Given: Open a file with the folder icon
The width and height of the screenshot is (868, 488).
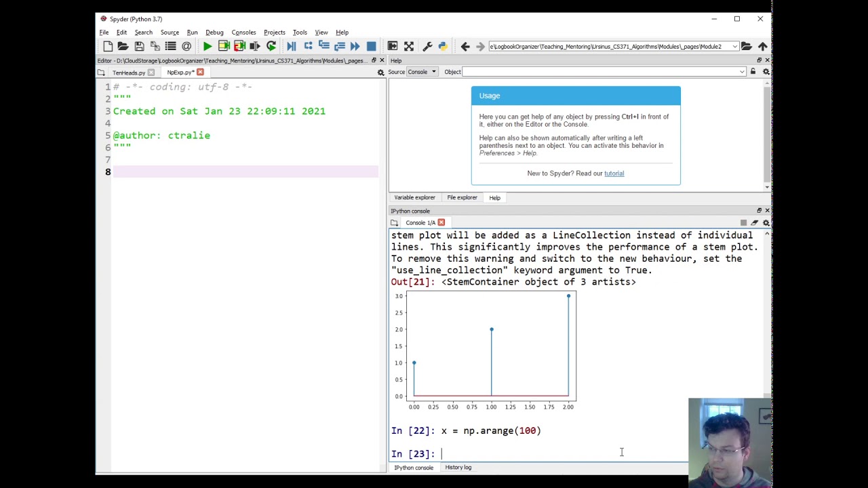Looking at the screenshot, I should click(x=123, y=46).
